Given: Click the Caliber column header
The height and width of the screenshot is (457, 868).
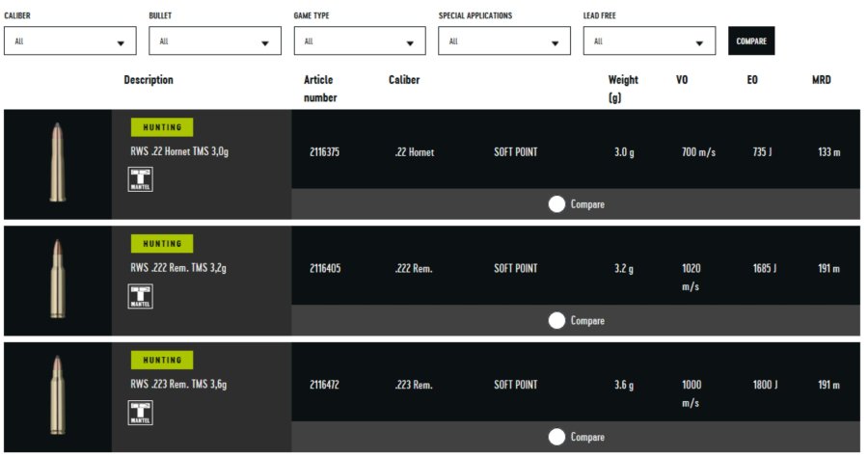Looking at the screenshot, I should pos(404,80).
